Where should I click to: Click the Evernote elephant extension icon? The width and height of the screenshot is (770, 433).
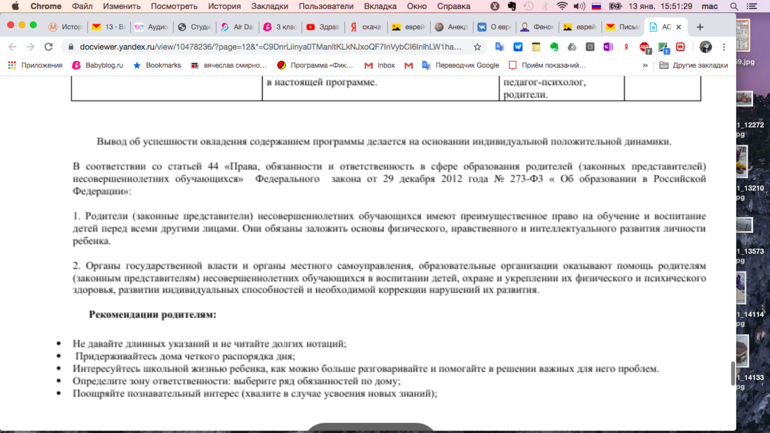(553, 47)
